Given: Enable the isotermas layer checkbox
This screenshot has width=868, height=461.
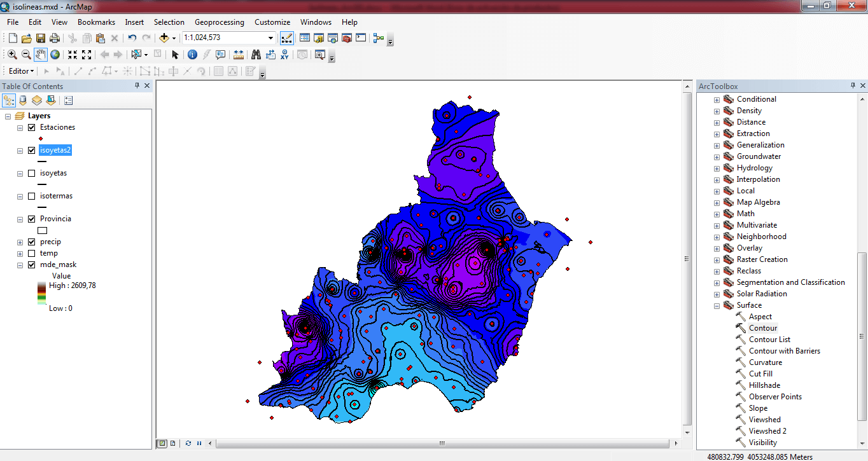Looking at the screenshot, I should coord(31,196).
